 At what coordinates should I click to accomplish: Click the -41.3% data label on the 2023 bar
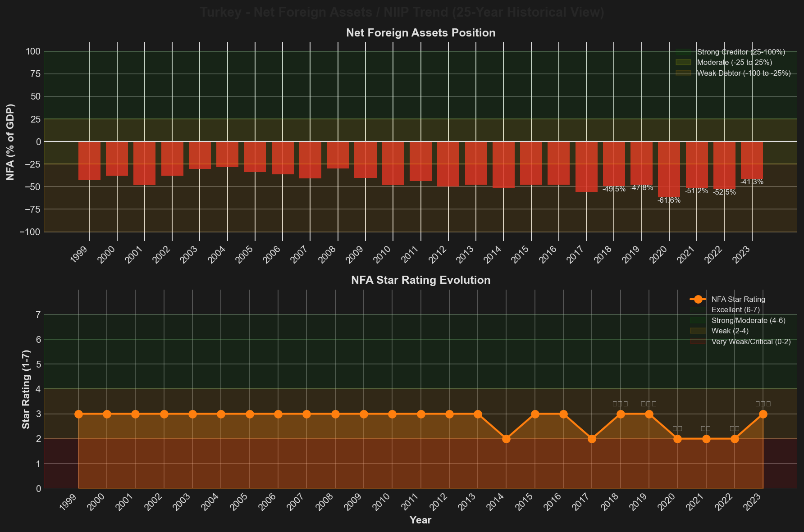tap(752, 182)
